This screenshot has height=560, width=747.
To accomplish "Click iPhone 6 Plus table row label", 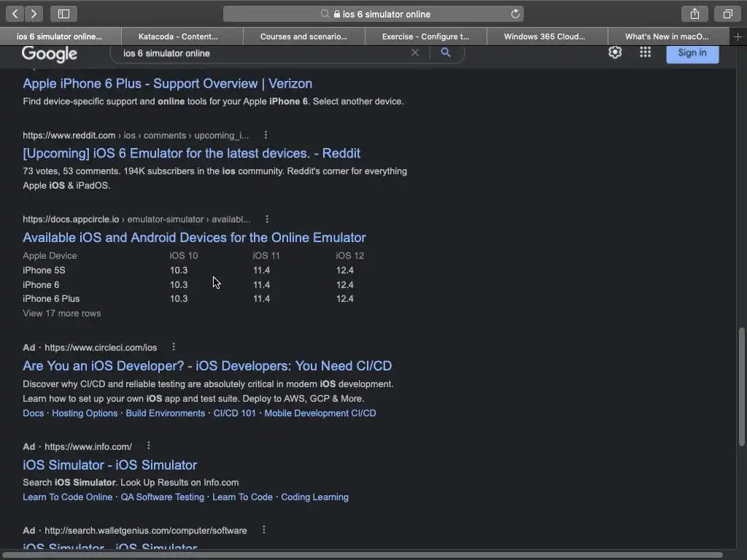I will [x=51, y=299].
